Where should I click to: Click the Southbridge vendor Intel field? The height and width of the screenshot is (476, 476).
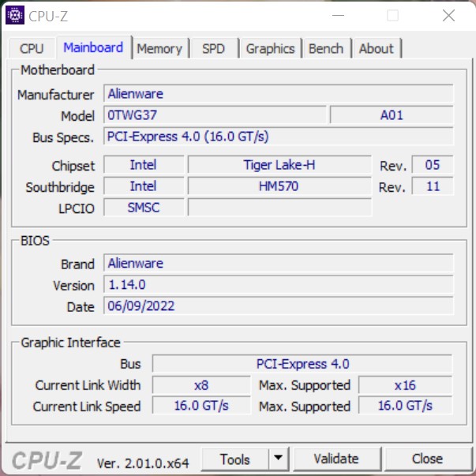coord(144,186)
